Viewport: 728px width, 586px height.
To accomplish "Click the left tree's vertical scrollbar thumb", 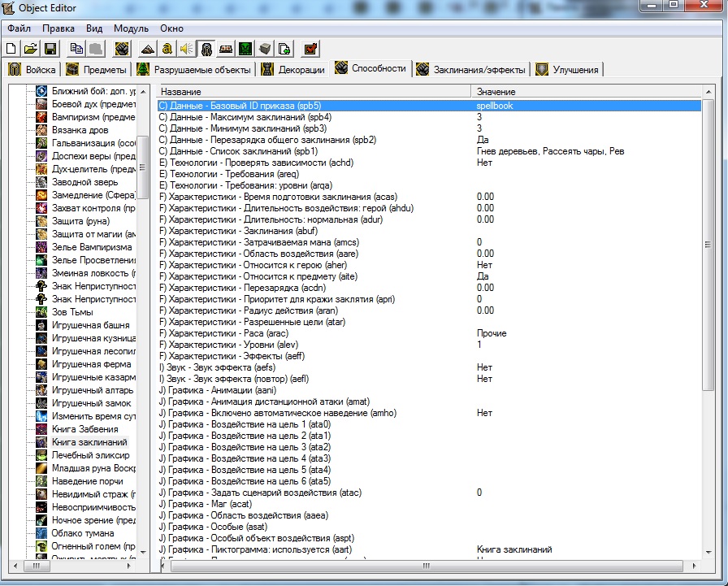I will [143, 168].
